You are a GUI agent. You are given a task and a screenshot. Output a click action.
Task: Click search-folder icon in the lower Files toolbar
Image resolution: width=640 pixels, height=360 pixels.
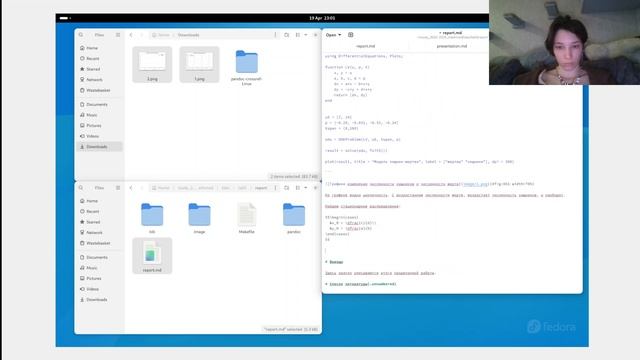[x=287, y=188]
